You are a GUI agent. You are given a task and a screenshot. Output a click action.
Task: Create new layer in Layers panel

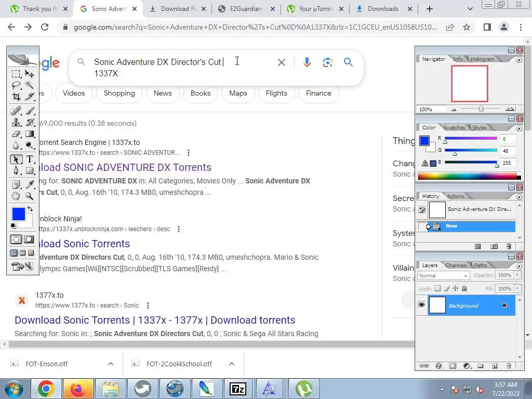pos(495,366)
